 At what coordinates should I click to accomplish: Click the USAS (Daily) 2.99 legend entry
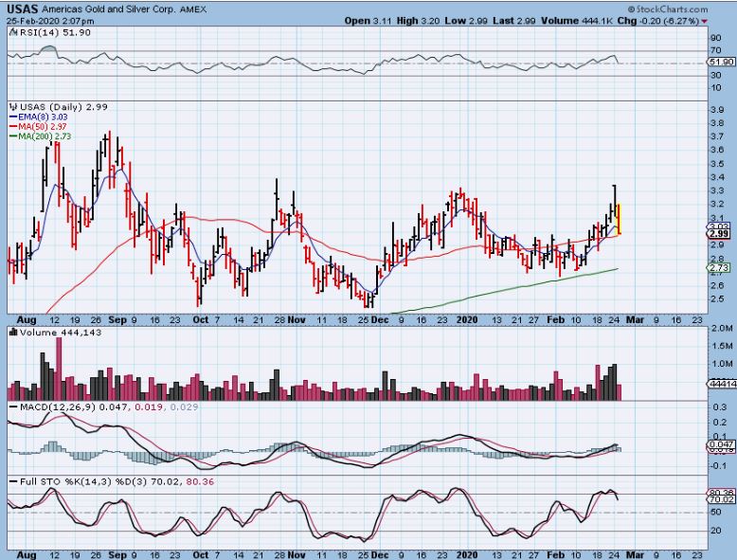(x=63, y=107)
